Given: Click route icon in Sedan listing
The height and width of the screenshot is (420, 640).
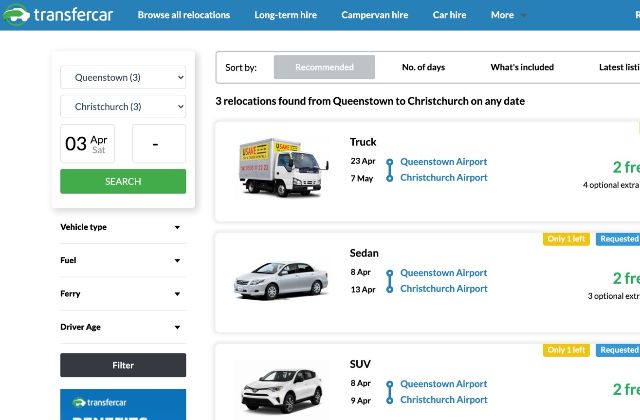Looking at the screenshot, I should tap(390, 281).
